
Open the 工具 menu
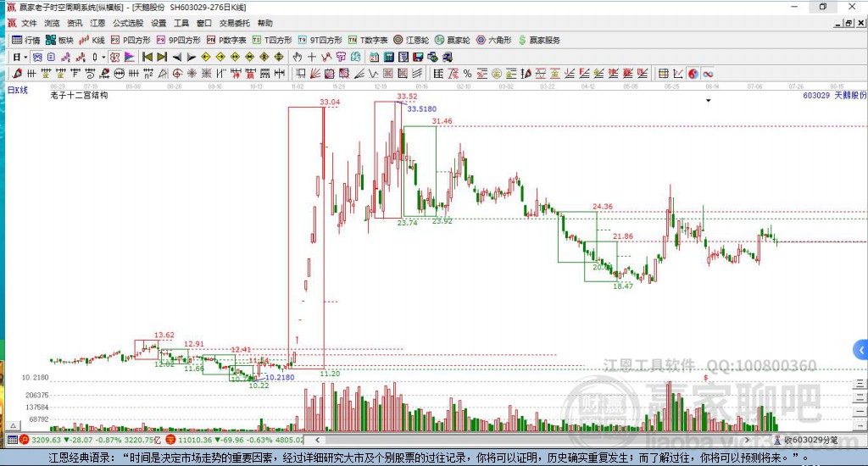tap(181, 23)
